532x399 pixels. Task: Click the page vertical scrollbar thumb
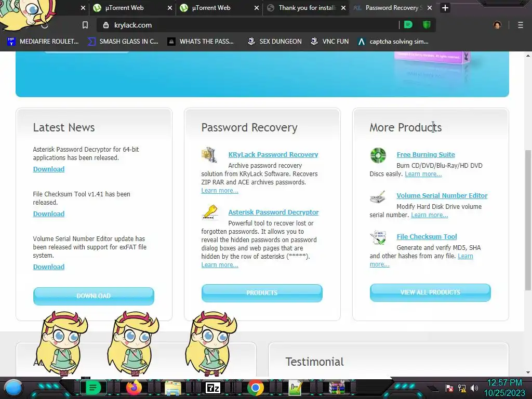tap(528, 220)
